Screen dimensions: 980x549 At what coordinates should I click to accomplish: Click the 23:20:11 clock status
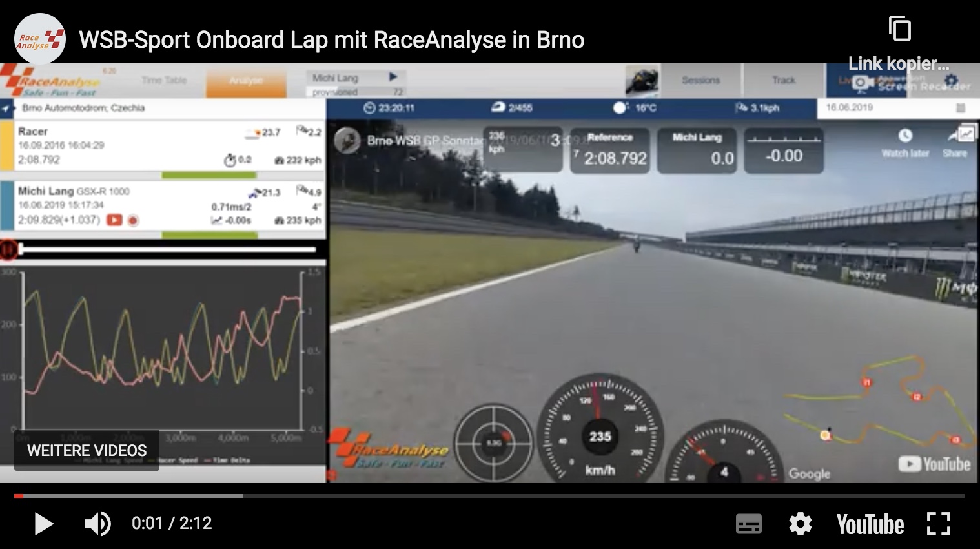click(389, 108)
